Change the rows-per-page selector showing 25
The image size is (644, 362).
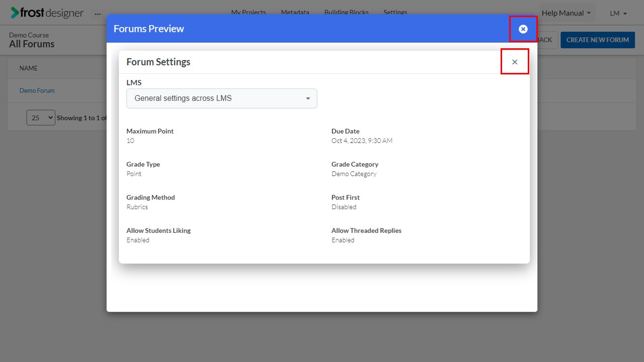(x=41, y=118)
